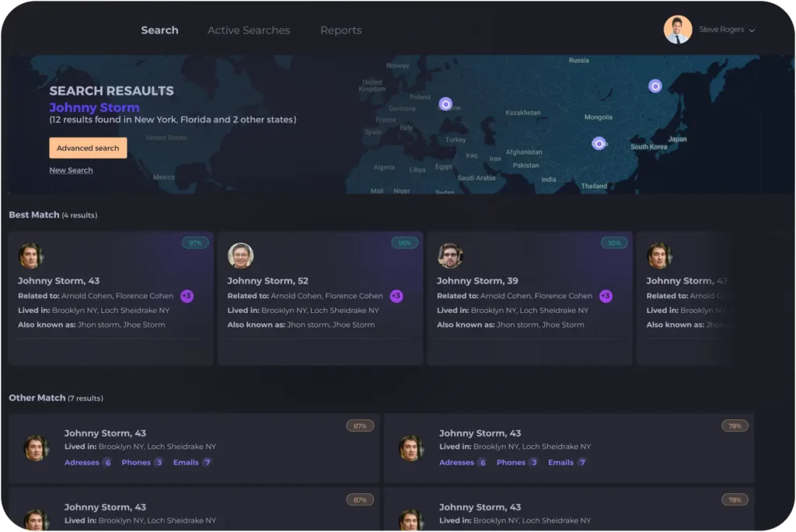Click the Pakistan label on the map

pos(526,165)
